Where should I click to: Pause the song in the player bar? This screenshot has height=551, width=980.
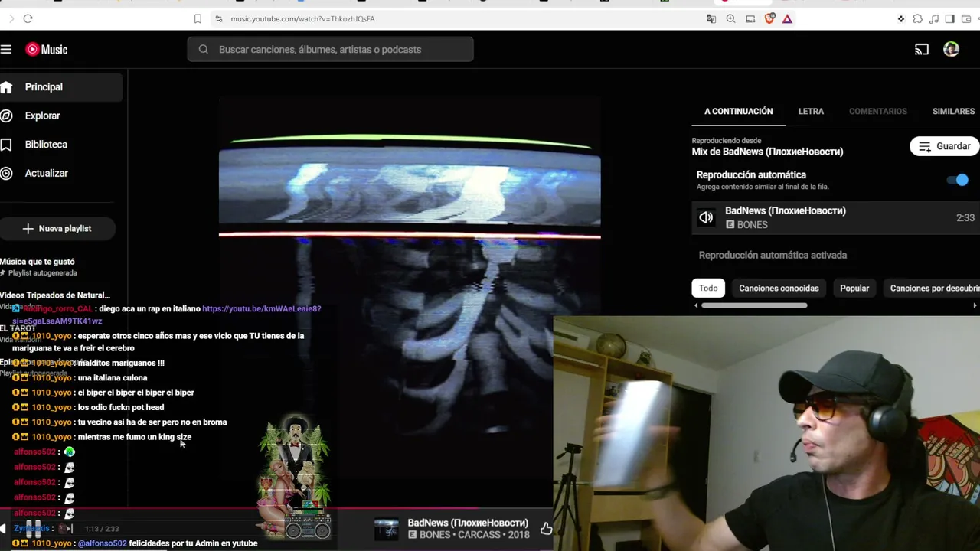pos(32,528)
